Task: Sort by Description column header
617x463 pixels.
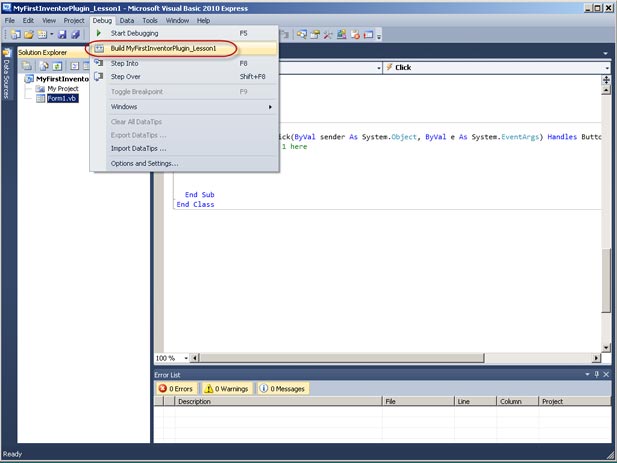Action: tap(277, 401)
